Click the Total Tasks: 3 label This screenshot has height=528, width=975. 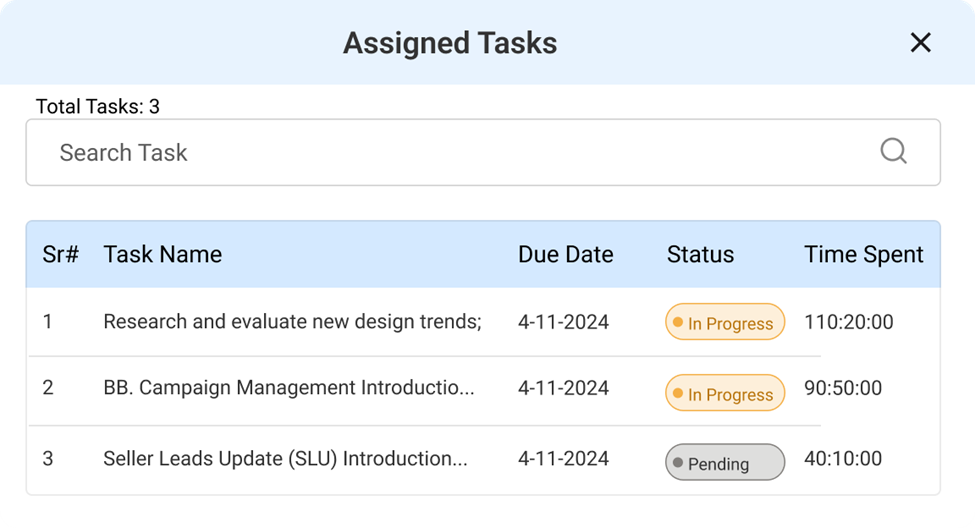coord(98,106)
